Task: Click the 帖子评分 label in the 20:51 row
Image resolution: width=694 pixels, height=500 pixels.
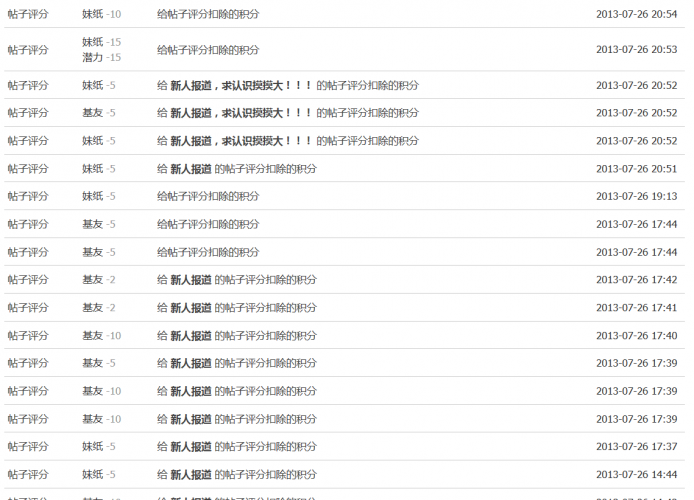Action: [x=28, y=169]
